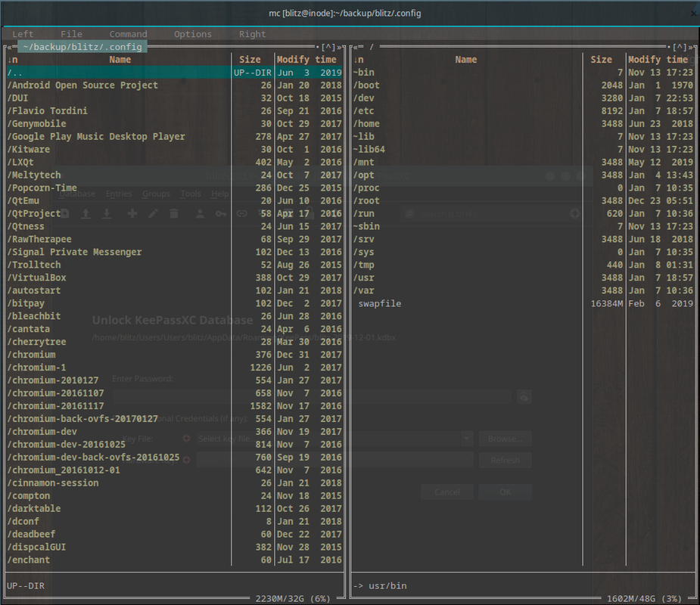Screen dimensions: 700x605
Task: Open directory history [^] of the .config panel
Action: tap(328, 47)
